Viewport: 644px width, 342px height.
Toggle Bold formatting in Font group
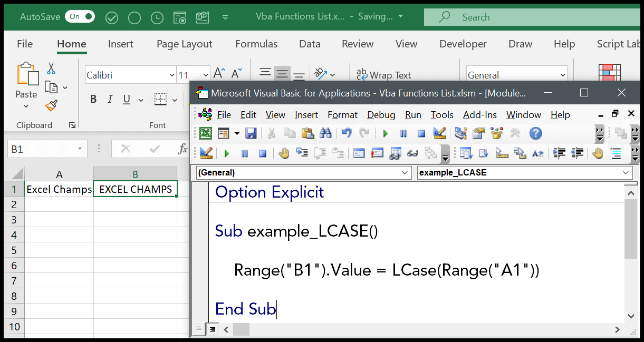pos(93,99)
